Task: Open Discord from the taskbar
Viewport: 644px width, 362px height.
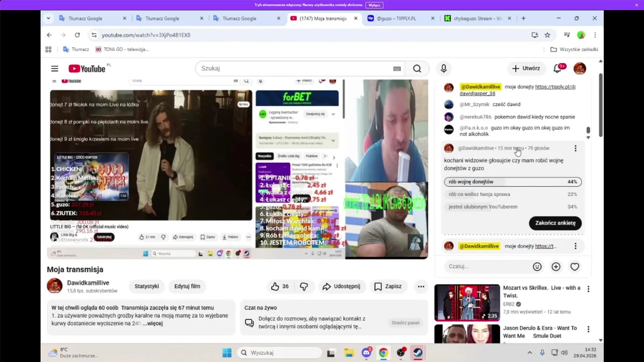Action: [366, 352]
